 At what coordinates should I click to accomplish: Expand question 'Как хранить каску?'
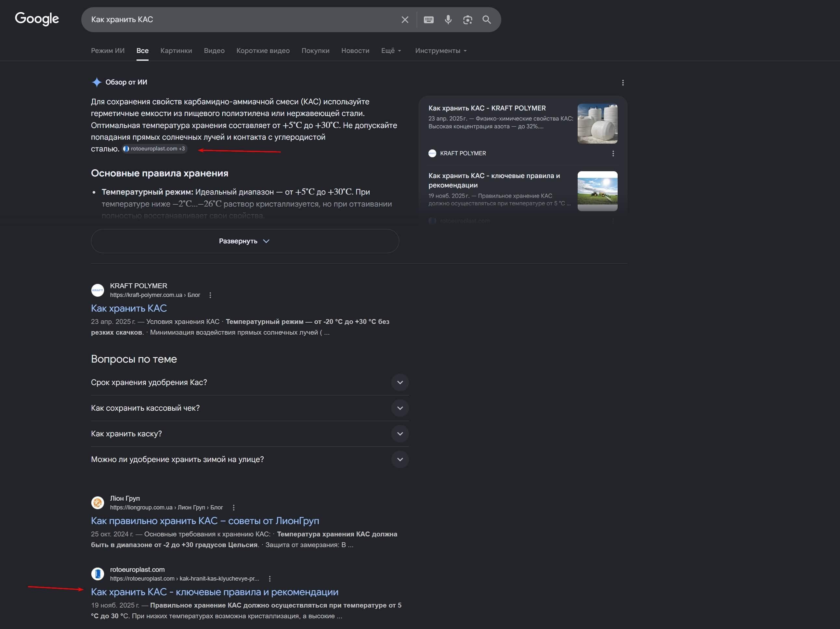[250, 433]
